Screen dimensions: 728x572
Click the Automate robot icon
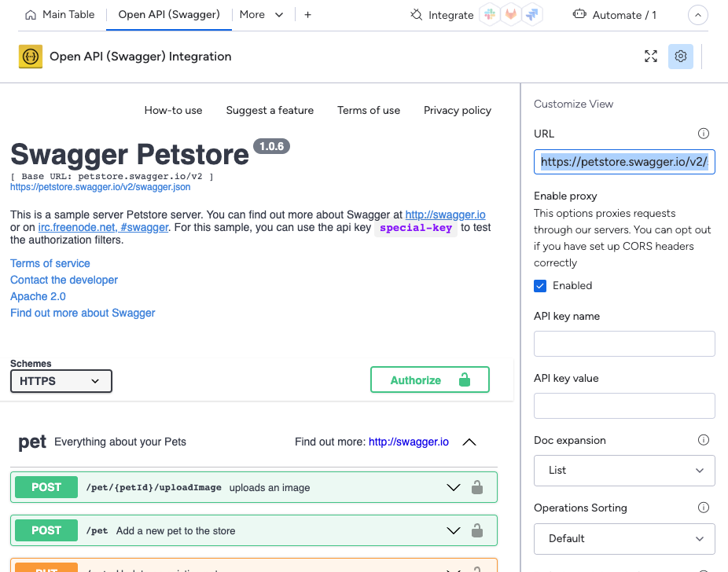579,14
